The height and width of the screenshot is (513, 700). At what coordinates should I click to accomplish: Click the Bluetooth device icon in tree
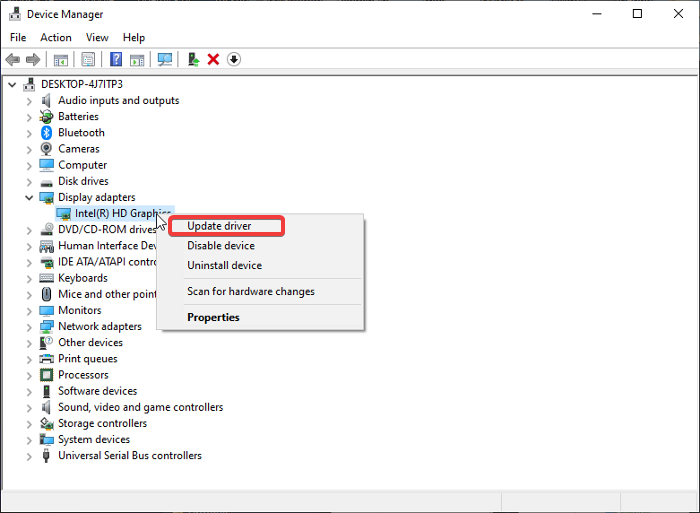click(46, 133)
